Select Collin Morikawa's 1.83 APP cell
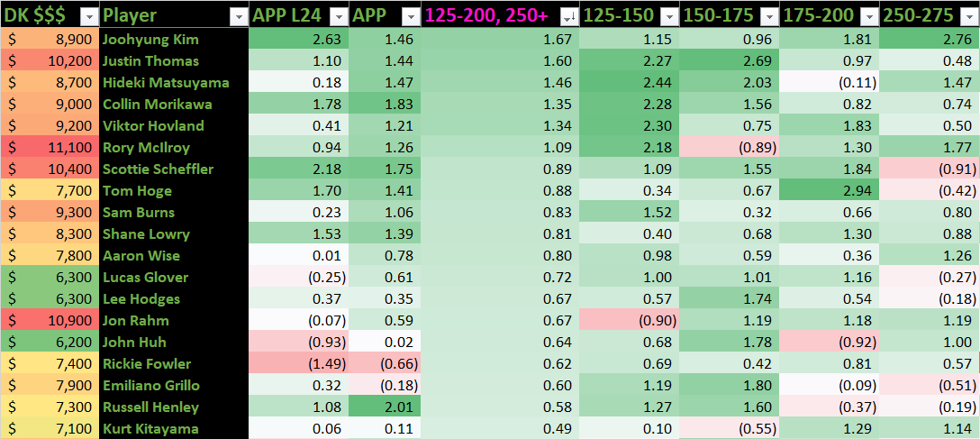This screenshot has height=439, width=980. pyautogui.click(x=385, y=105)
